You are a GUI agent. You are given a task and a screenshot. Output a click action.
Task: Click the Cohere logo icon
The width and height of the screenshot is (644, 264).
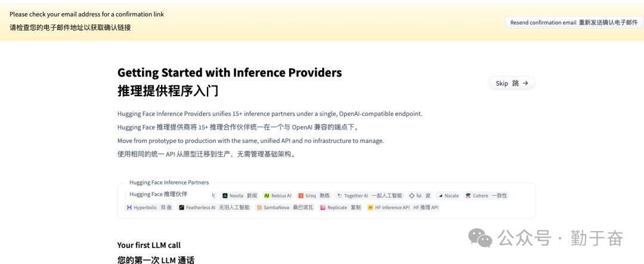(468, 196)
